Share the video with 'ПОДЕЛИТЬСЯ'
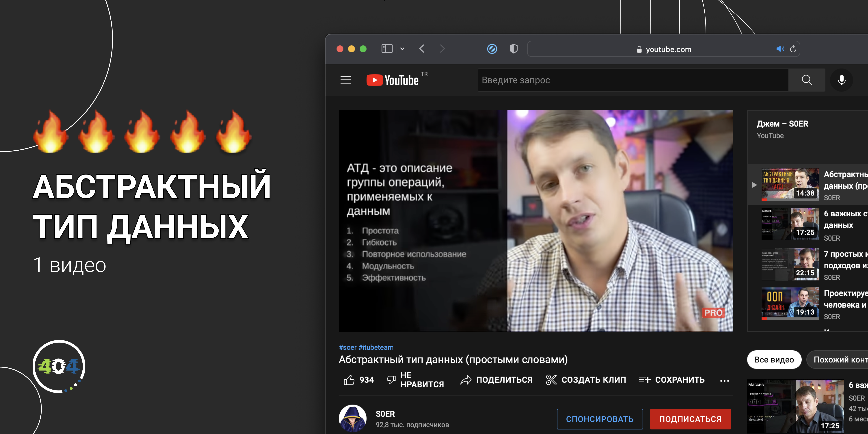 click(x=496, y=380)
